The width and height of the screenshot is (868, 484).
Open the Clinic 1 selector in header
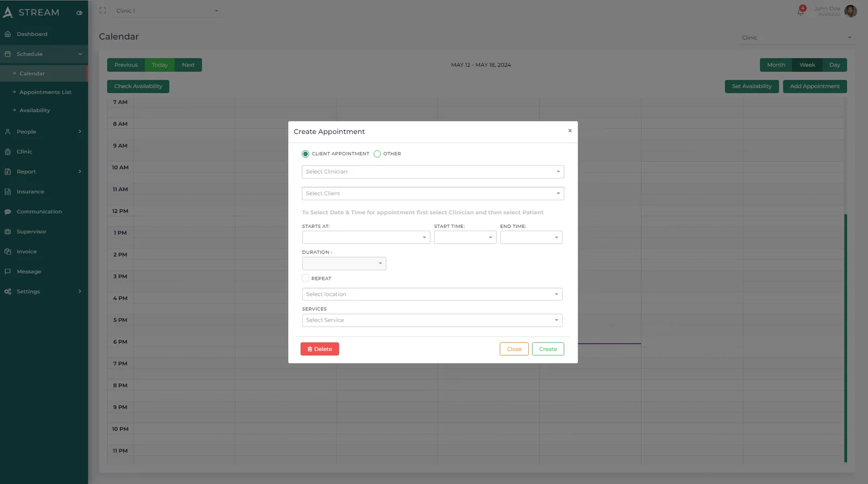pos(167,11)
